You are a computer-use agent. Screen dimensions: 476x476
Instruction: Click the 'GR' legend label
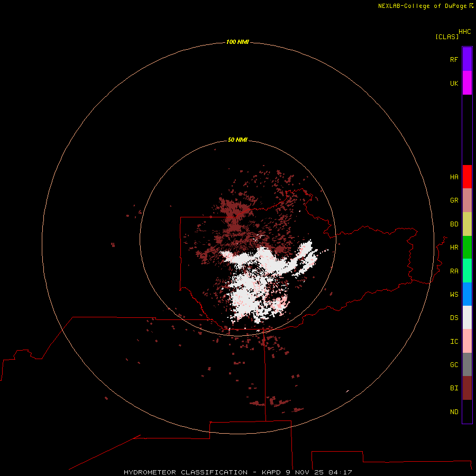click(x=454, y=200)
